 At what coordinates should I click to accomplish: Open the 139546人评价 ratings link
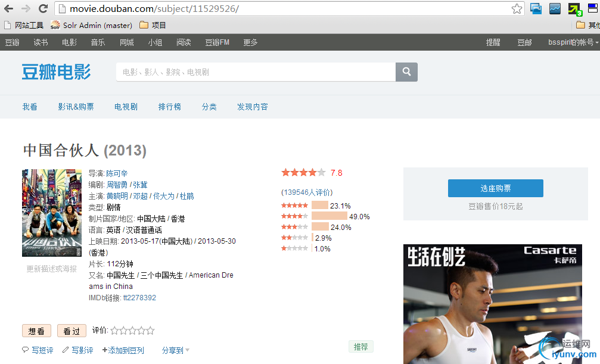(307, 192)
